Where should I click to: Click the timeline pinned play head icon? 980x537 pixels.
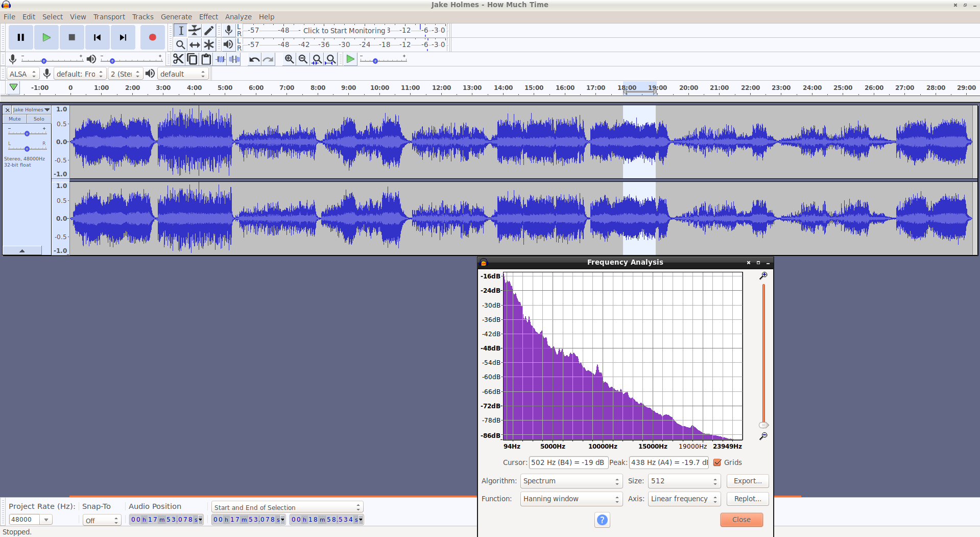pyautogui.click(x=14, y=87)
